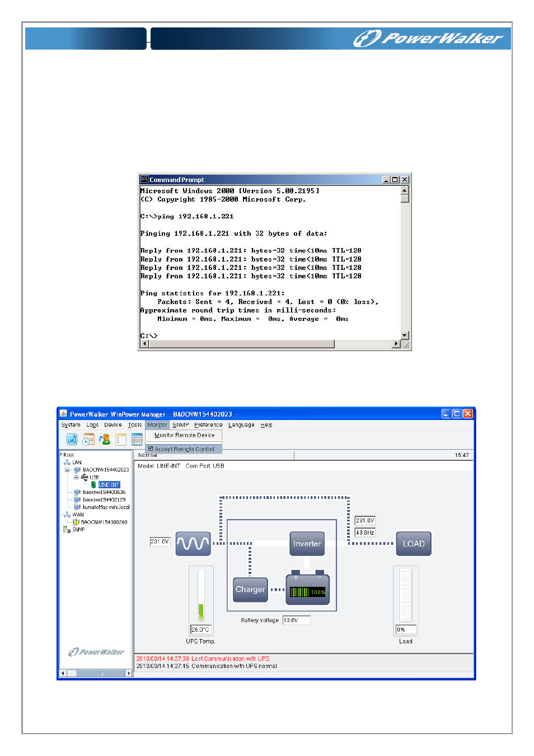Open the Tools menu
Viewport: 534px width, 756px height.
coord(135,425)
